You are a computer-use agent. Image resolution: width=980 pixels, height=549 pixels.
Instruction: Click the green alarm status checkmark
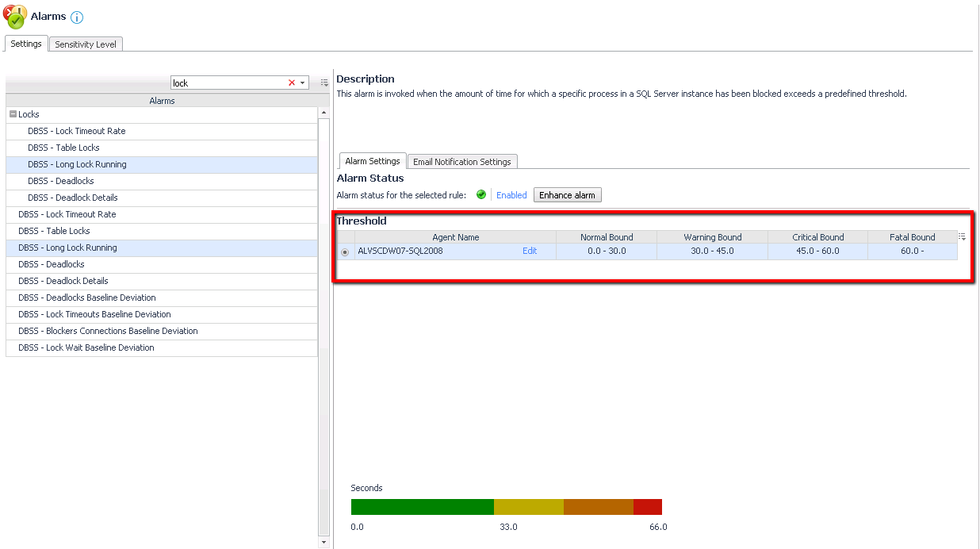pyautogui.click(x=481, y=195)
